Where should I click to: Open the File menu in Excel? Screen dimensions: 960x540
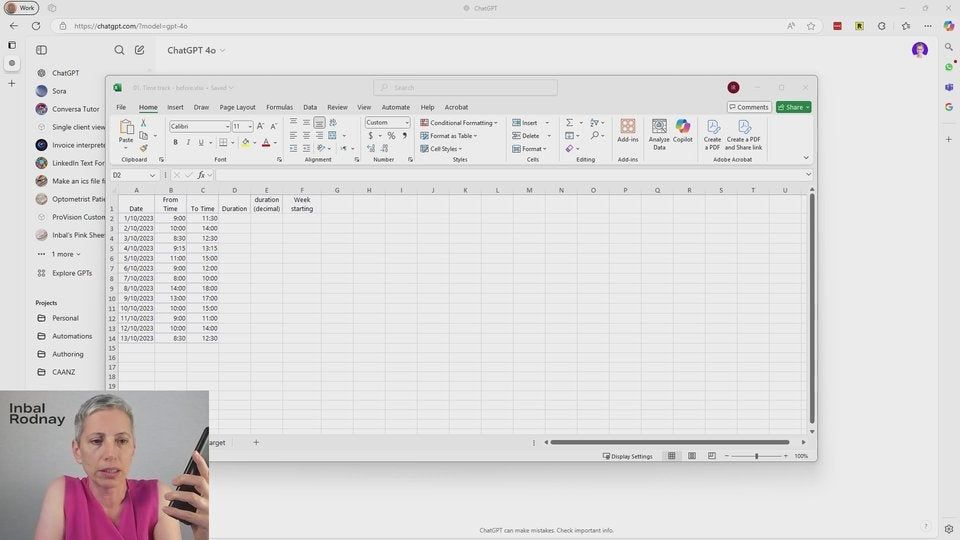(121, 107)
